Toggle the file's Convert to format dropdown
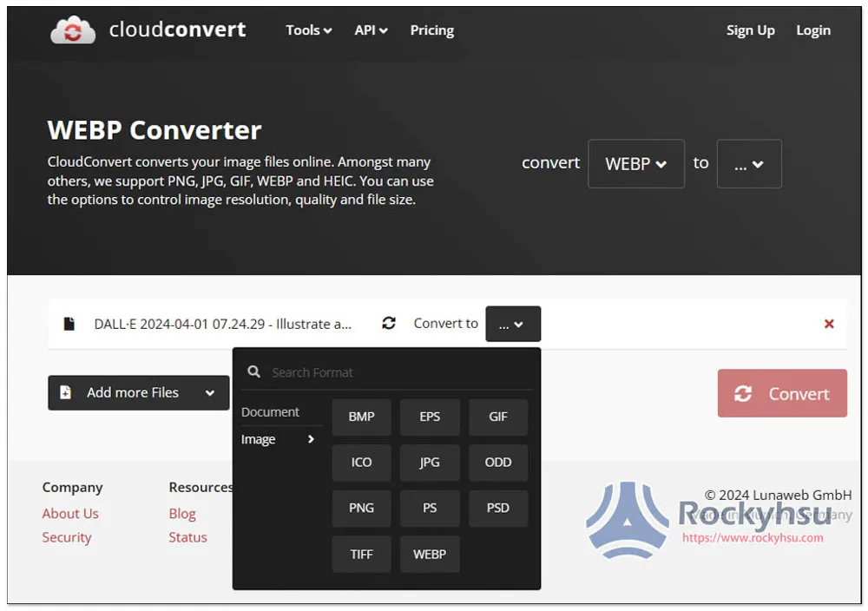Viewport: 868px width, 611px height. pyautogui.click(x=513, y=324)
